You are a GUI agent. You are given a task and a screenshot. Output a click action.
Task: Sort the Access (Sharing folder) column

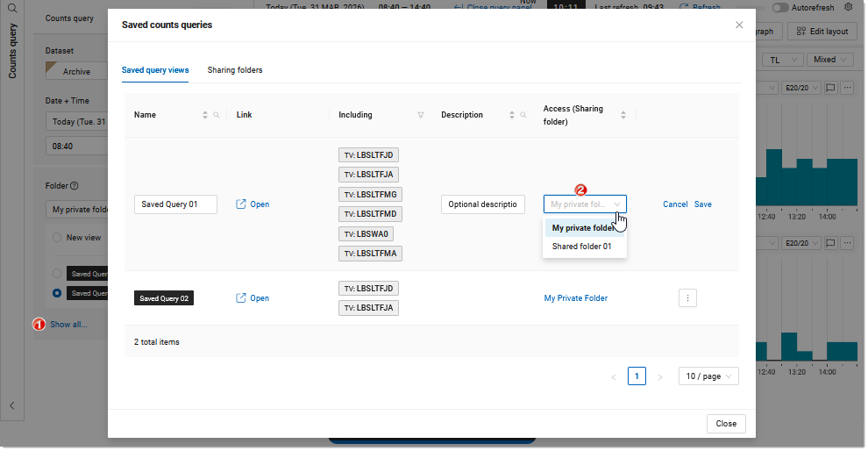(x=623, y=115)
